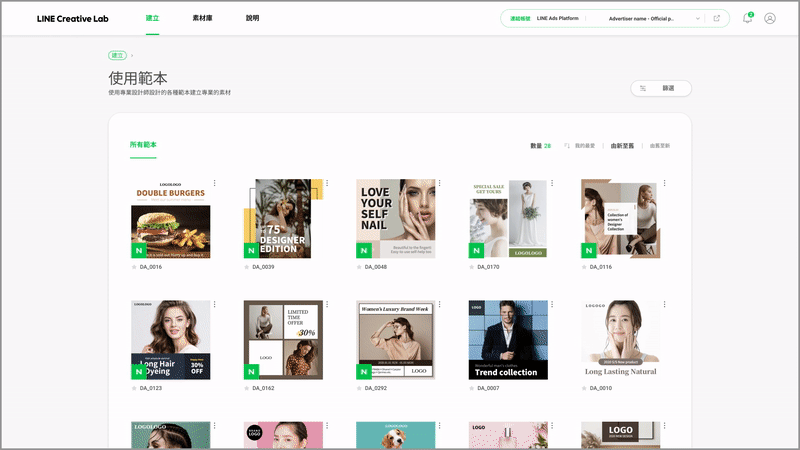Open three-dot menu of DA_0048 template
Viewport: 800px width, 450px height.
click(x=439, y=183)
